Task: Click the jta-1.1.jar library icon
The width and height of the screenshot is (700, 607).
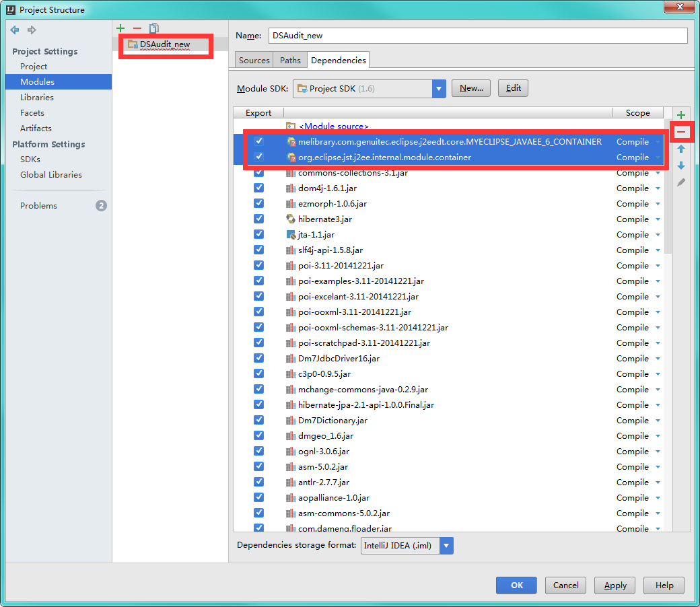Action: (291, 235)
